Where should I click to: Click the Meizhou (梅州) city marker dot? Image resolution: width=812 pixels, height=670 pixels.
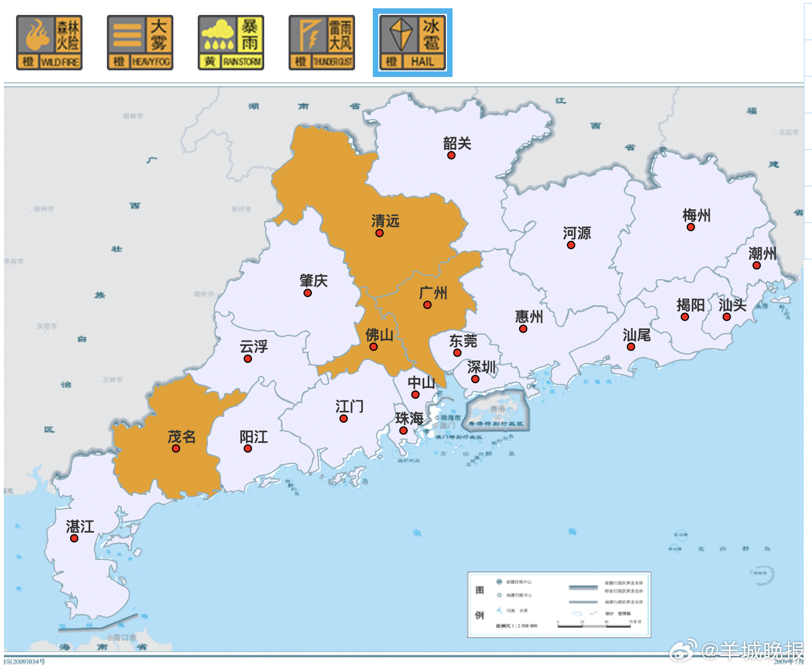coord(690,227)
